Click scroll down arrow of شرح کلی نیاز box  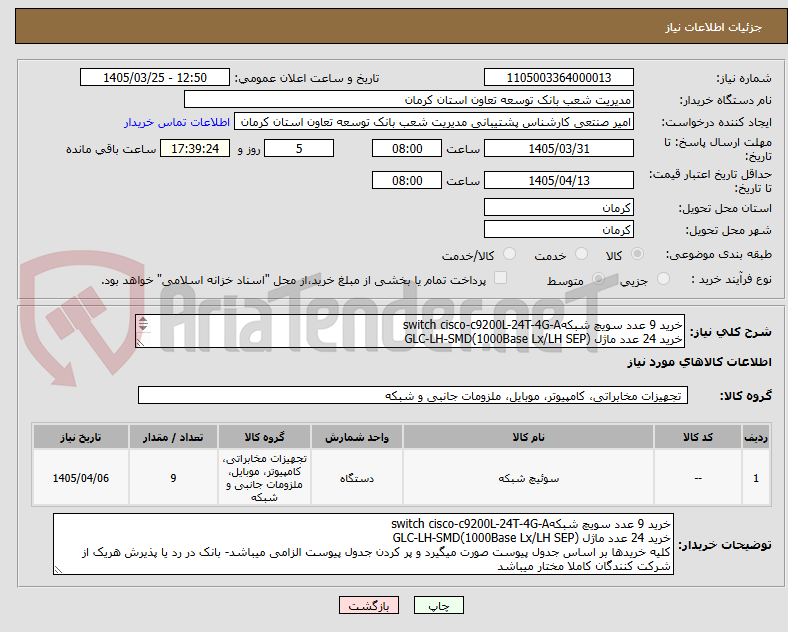143,327
